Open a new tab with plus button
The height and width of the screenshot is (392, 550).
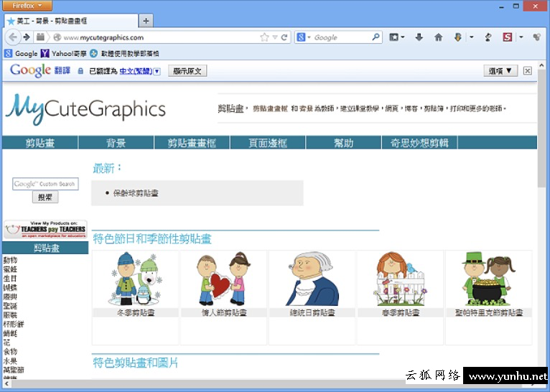click(146, 21)
